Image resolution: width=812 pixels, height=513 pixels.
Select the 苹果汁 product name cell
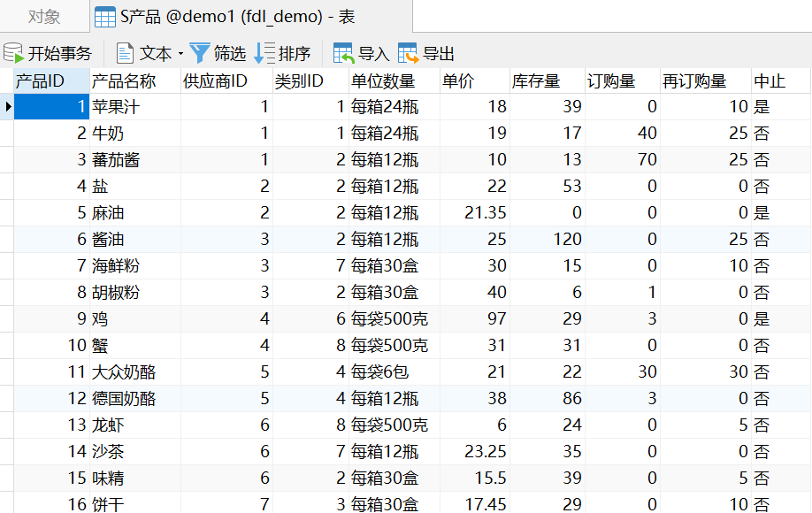click(116, 107)
